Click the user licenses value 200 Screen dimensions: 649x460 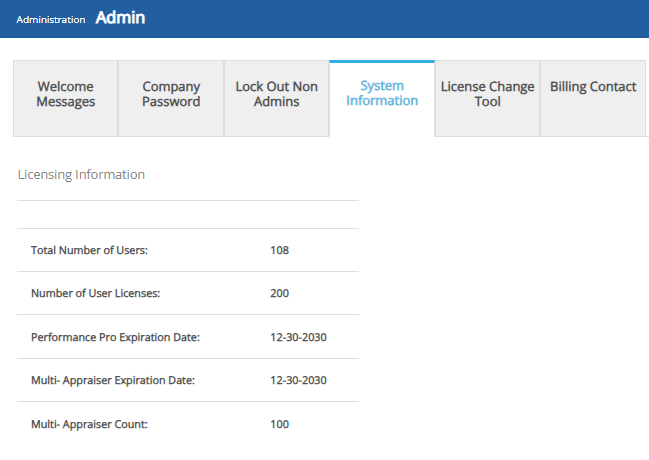pyautogui.click(x=279, y=294)
